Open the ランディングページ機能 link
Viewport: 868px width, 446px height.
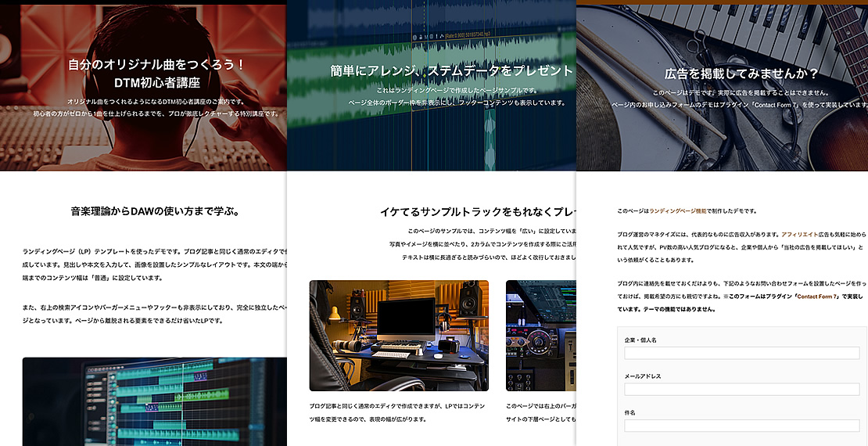click(677, 211)
